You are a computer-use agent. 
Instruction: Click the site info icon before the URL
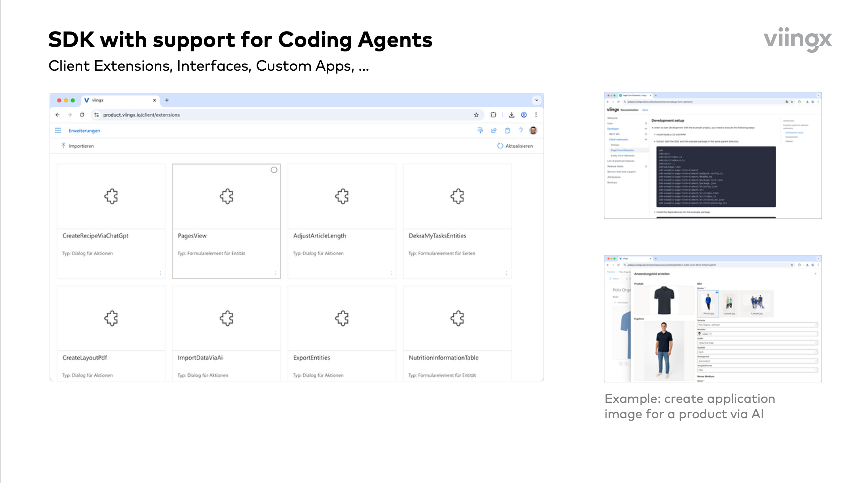97,115
